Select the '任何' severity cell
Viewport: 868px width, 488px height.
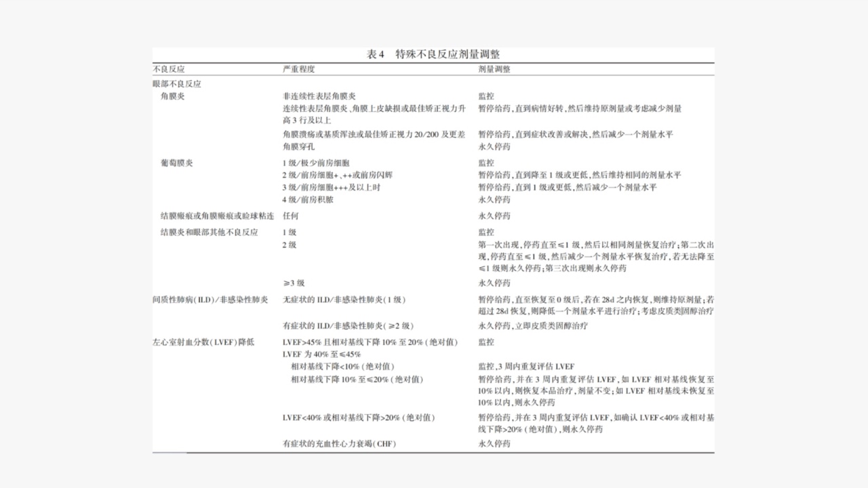(290, 216)
